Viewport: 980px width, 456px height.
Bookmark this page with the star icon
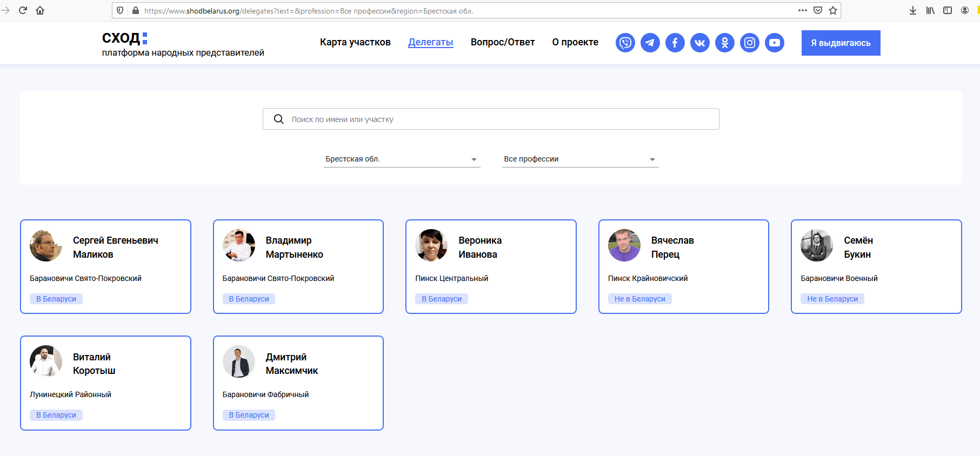tap(832, 10)
